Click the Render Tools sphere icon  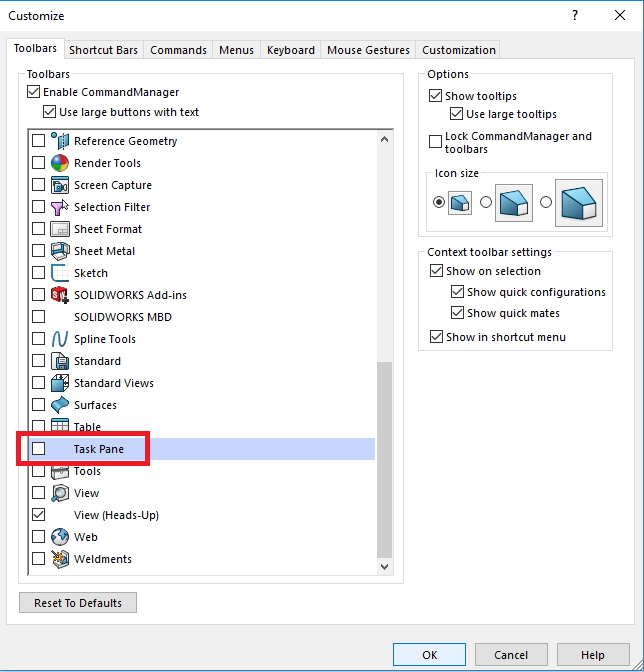tap(59, 163)
